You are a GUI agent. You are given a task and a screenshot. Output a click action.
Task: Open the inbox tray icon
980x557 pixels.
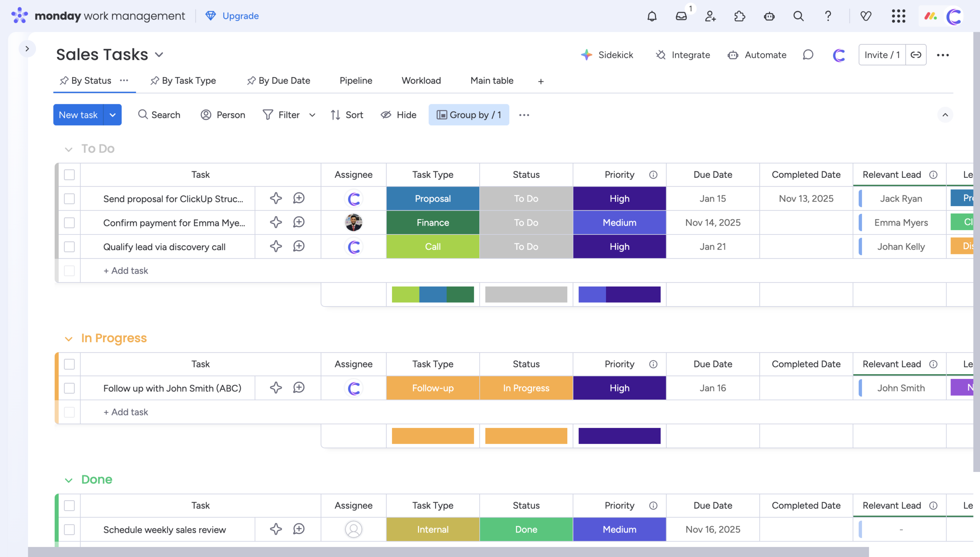681,16
